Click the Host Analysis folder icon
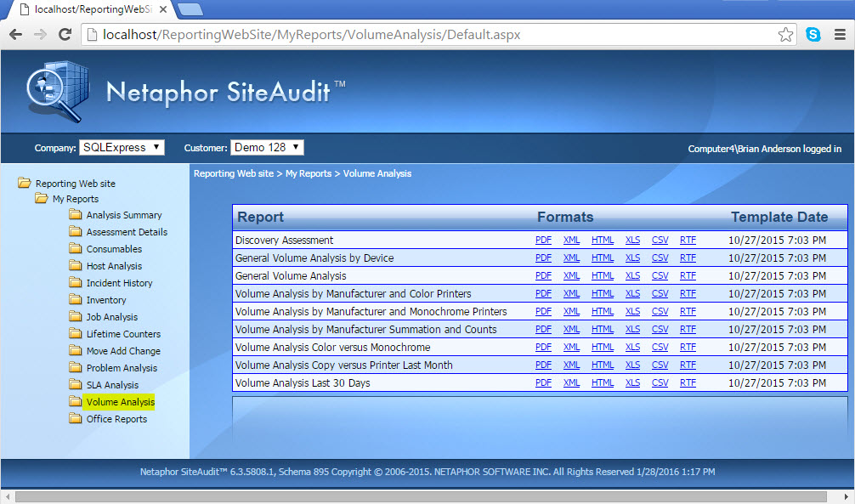 pyautogui.click(x=76, y=265)
